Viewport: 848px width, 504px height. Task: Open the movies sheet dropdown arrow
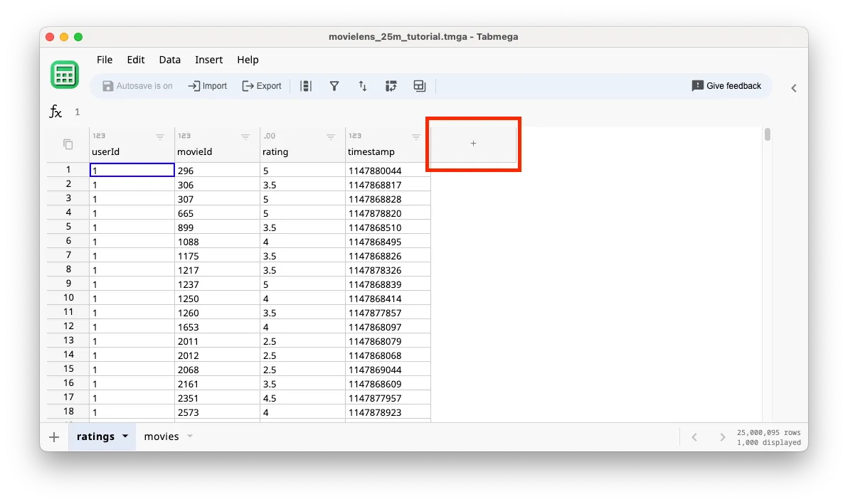[189, 436]
